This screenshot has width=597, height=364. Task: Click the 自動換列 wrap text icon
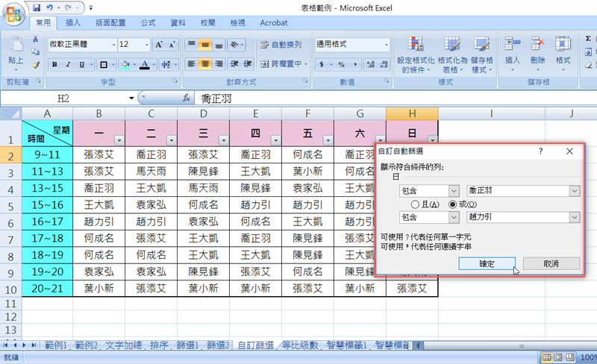click(x=281, y=45)
